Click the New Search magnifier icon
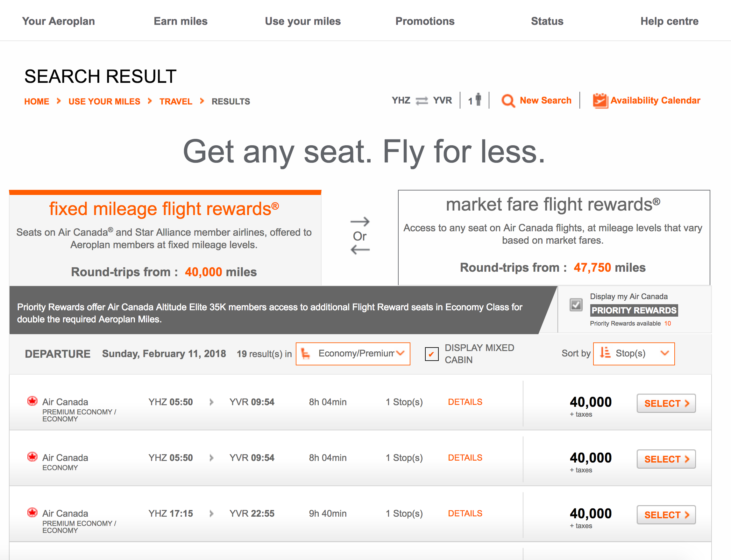Image resolution: width=731 pixels, height=560 pixels. click(508, 100)
